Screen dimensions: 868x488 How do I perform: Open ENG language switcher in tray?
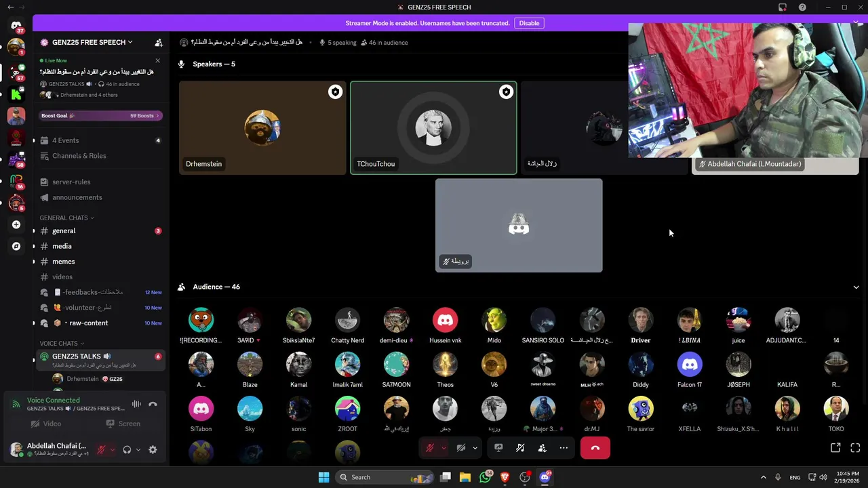coord(795,477)
